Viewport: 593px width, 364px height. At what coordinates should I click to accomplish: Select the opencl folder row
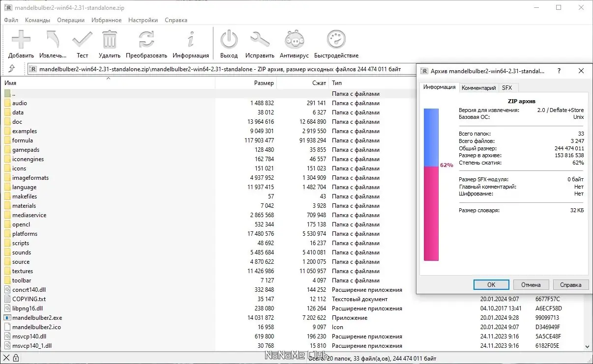(x=209, y=224)
